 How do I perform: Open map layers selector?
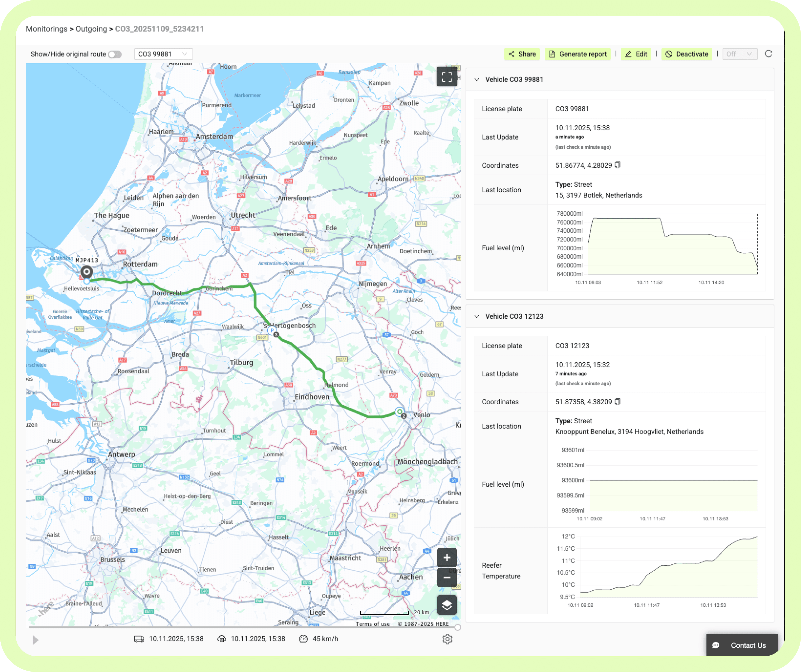(x=447, y=604)
